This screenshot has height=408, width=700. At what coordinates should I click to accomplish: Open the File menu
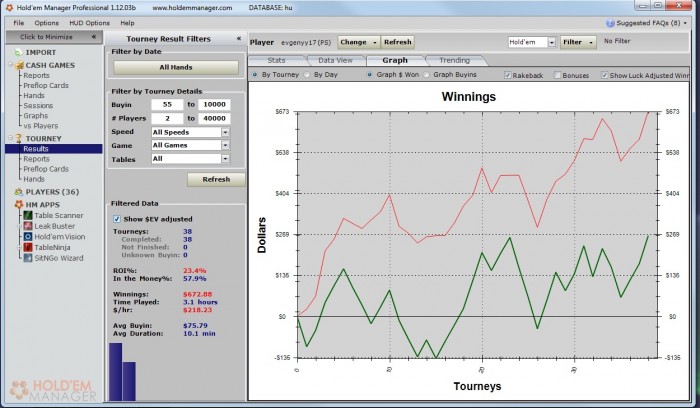coord(19,23)
